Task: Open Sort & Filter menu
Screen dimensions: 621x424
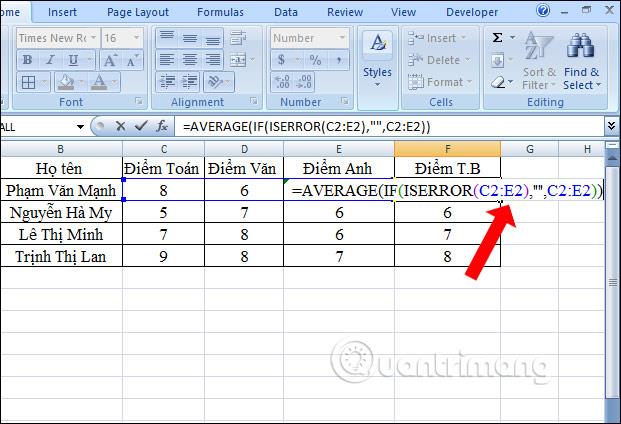Action: [x=538, y=61]
